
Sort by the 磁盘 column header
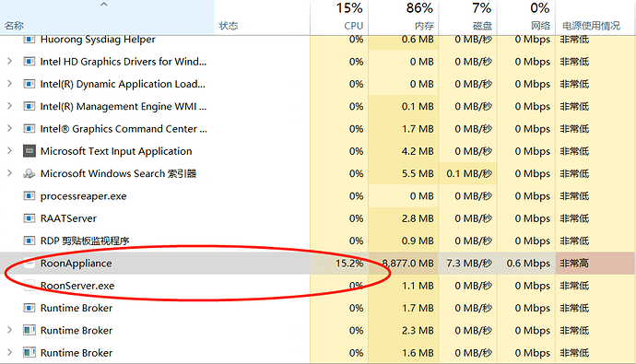click(467, 18)
